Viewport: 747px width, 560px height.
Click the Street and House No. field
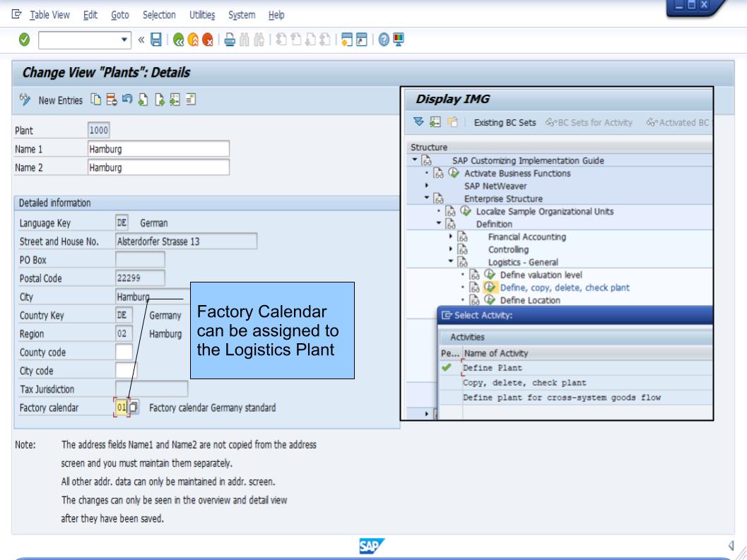click(x=187, y=241)
